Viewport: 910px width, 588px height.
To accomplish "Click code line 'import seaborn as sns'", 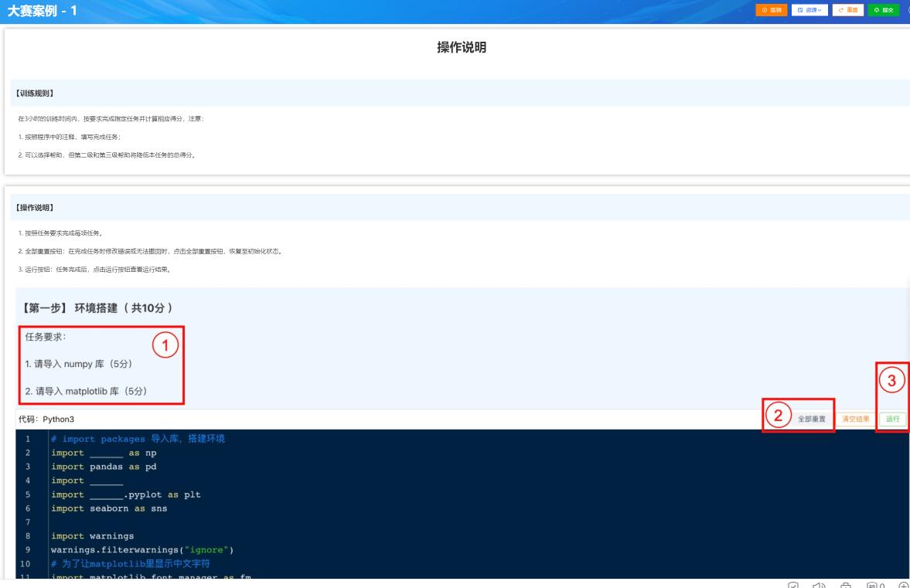I will (108, 508).
